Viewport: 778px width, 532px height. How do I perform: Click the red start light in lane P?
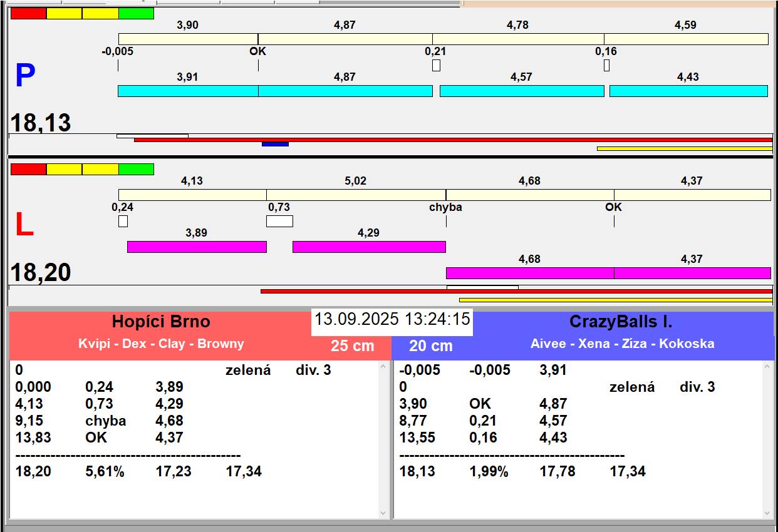(29, 13)
